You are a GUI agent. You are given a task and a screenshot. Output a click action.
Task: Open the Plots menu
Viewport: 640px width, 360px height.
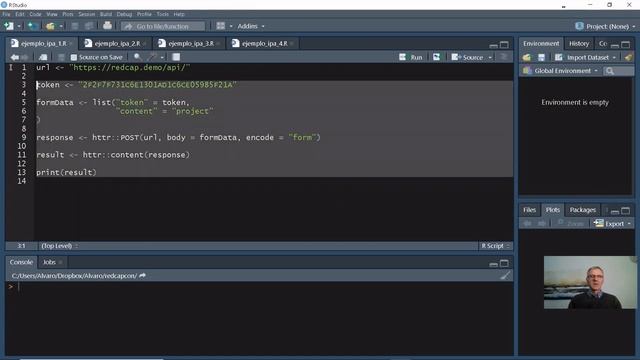68,14
